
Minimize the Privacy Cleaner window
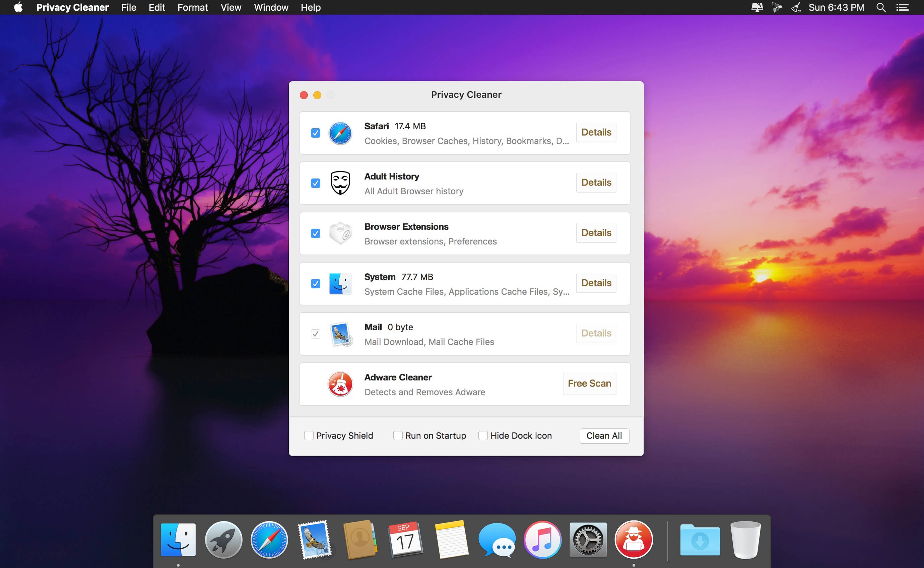tap(317, 95)
